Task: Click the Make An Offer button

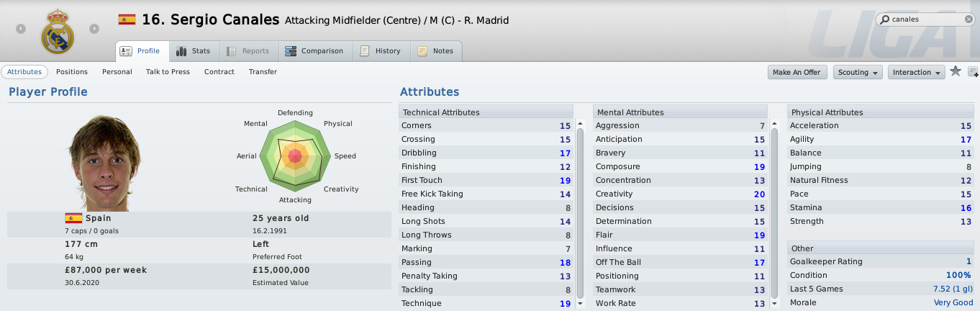Action: click(797, 73)
